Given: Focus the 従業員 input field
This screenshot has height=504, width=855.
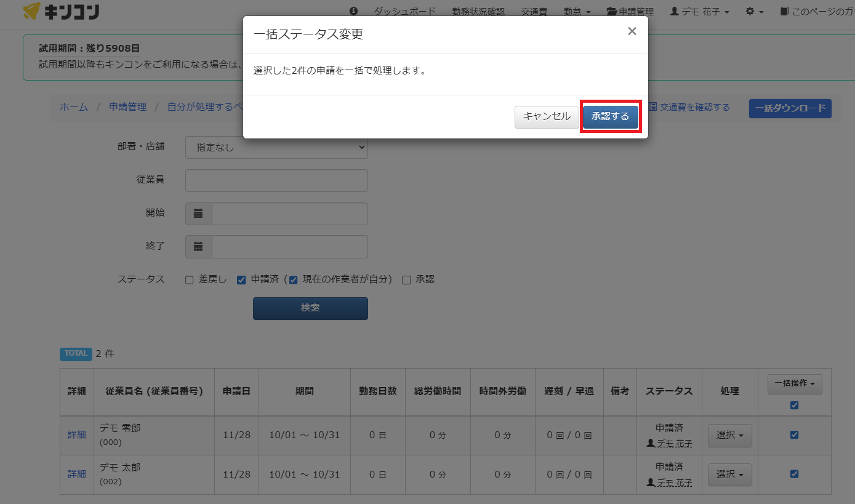Looking at the screenshot, I should click(276, 180).
